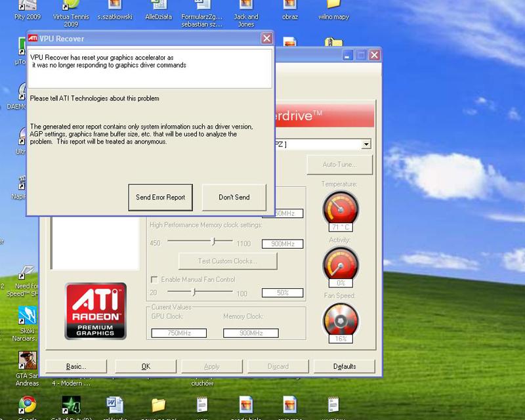This screenshot has height=420, width=525.
Task: Minimize the Overdrive window
Action: (348, 55)
